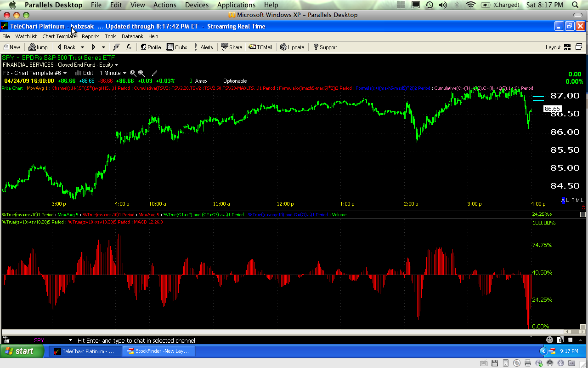Open the Reports menu
588x368 pixels.
pos(90,36)
